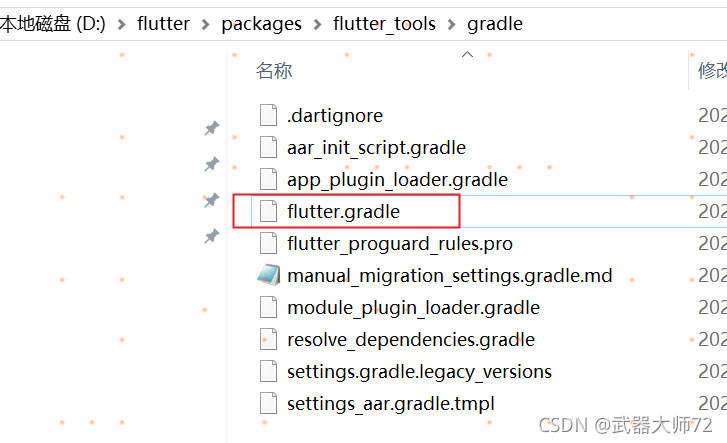Click the aar_init_script.gradle file icon

[x=268, y=148]
